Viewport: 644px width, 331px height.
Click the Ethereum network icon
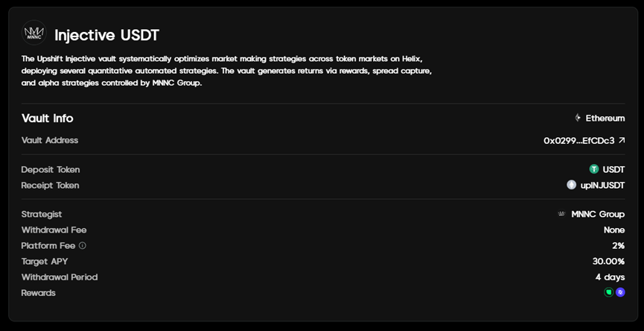578,118
